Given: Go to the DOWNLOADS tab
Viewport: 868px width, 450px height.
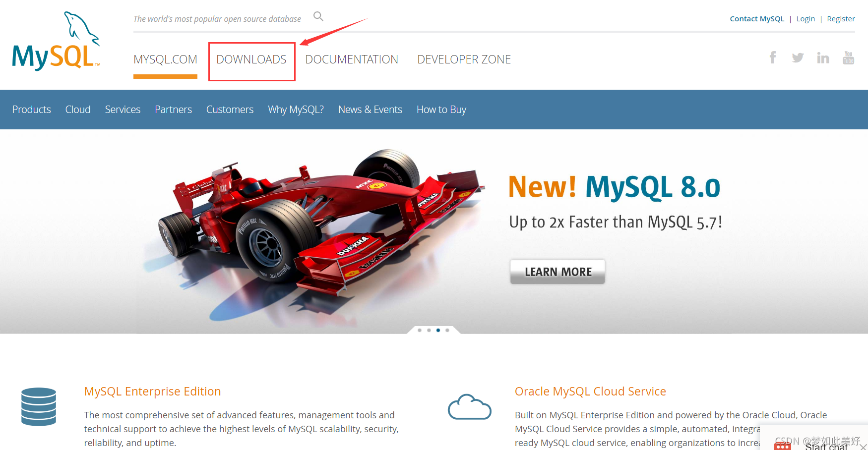Looking at the screenshot, I should [251, 59].
